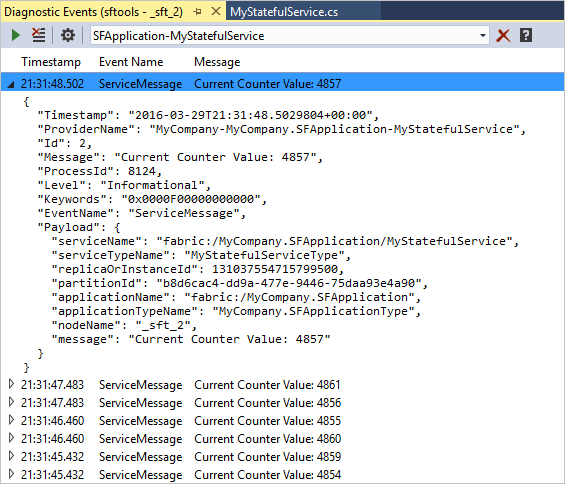Click the "EventName": "ServiceMessage" JSON line
This screenshot has height=484, width=565.
(142, 213)
